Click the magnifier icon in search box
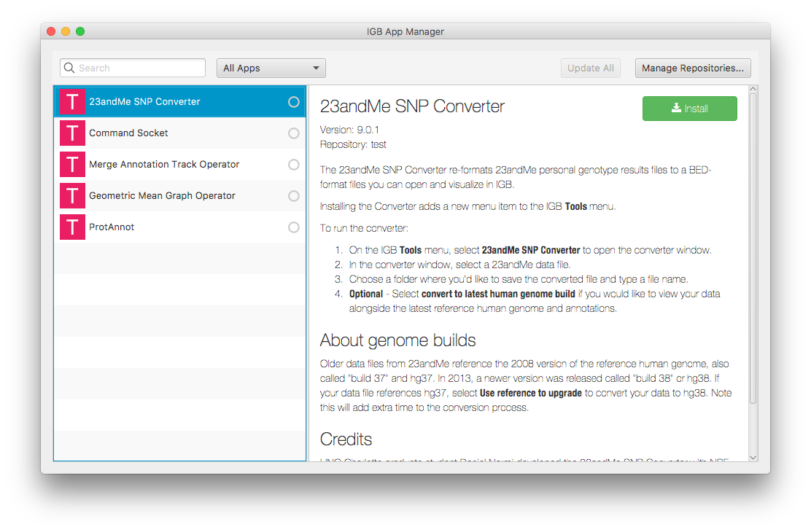This screenshot has height=532, width=811. pos(70,69)
